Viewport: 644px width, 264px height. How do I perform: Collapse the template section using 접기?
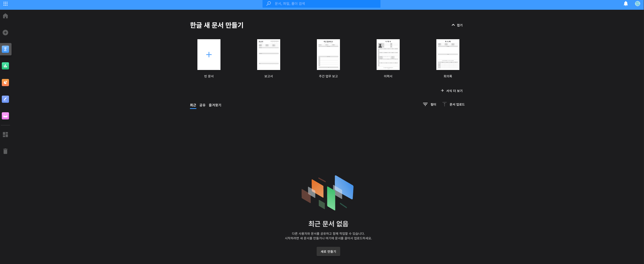click(457, 25)
